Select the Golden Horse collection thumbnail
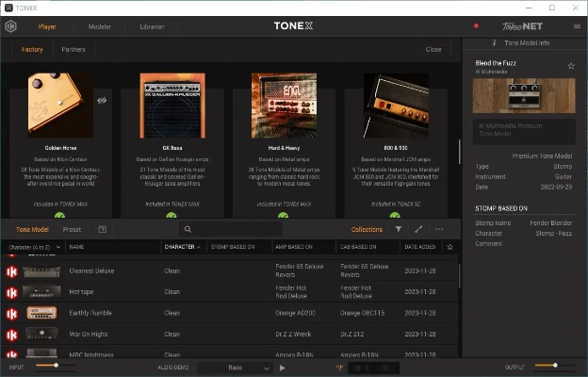Viewport: 588px width, 377px height. pos(60,106)
